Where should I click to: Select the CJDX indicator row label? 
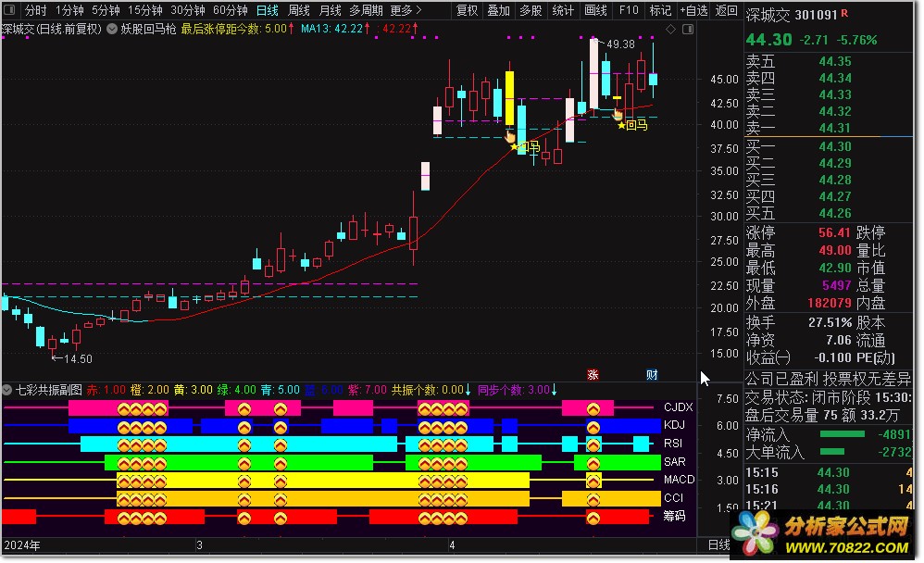[x=679, y=407]
